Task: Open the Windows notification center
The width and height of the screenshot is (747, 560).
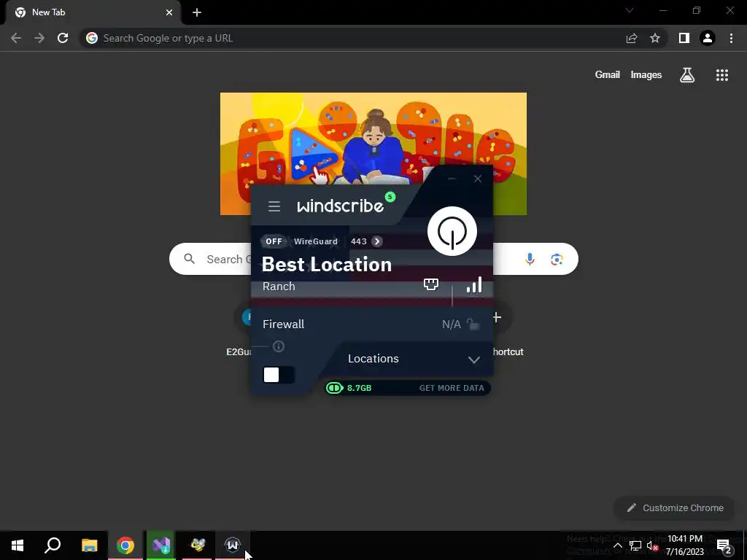Action: click(724, 545)
